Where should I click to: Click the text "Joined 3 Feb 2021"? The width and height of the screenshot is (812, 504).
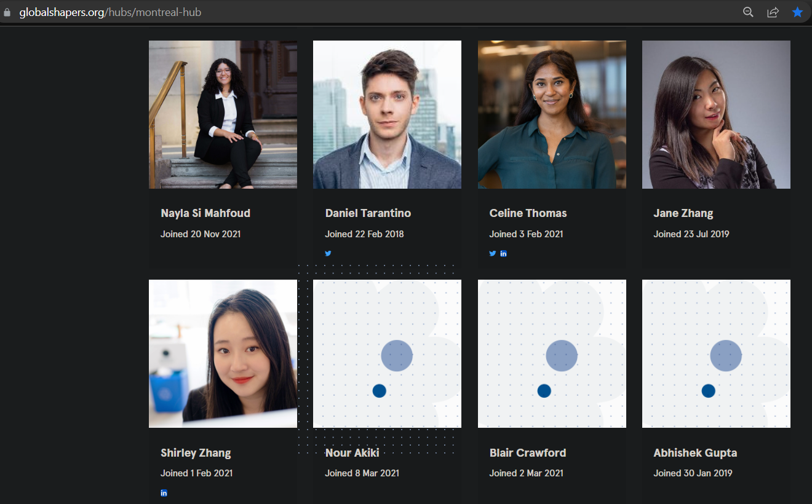coord(526,234)
